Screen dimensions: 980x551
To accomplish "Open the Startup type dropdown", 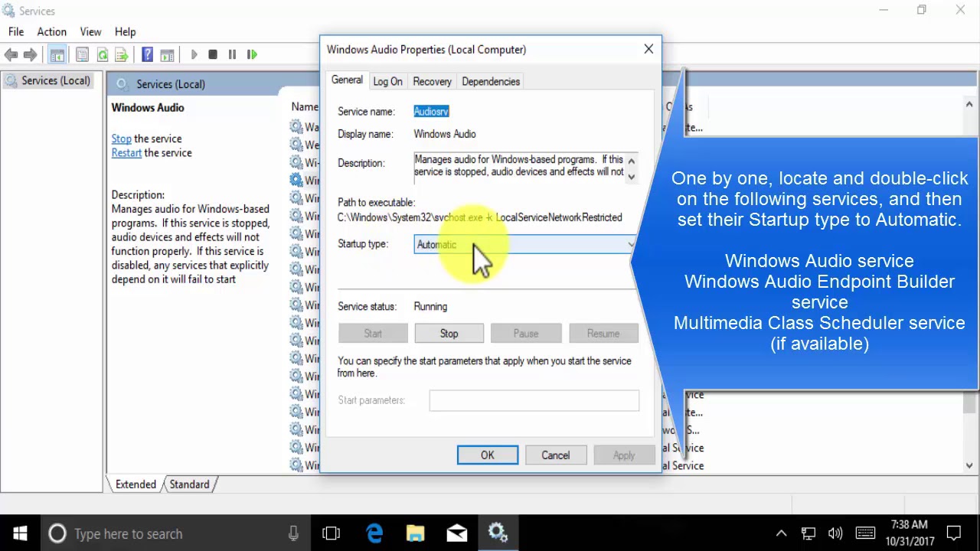I will click(x=526, y=244).
